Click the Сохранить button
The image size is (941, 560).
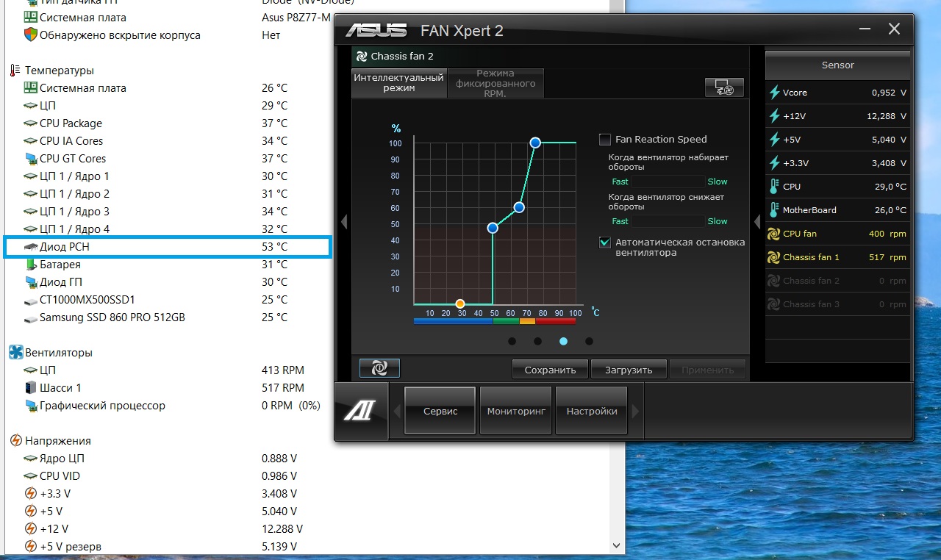pos(549,370)
